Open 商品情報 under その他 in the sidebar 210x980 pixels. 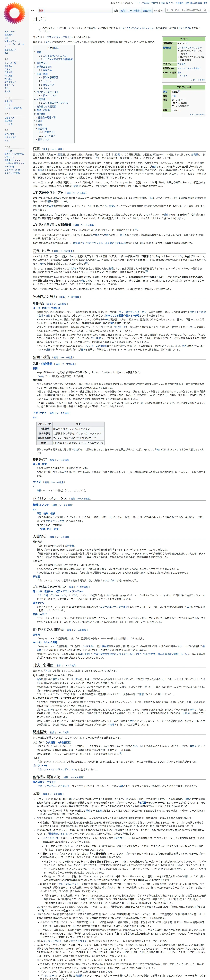pyautogui.click(x=8, y=121)
